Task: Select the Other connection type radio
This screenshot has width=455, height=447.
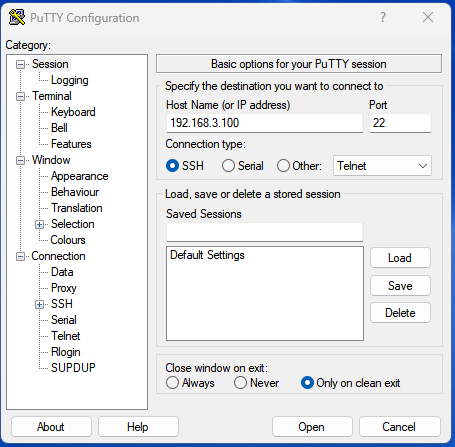Action: coord(283,166)
